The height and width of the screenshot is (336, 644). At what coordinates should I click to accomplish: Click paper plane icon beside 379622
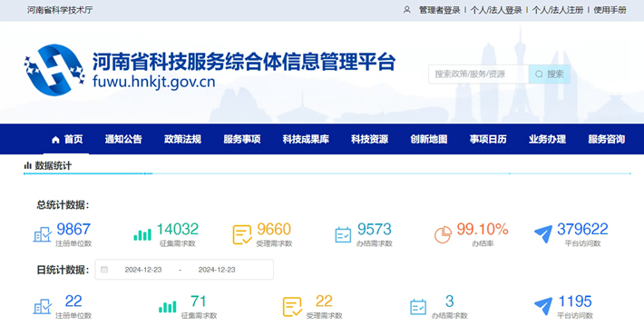click(543, 234)
